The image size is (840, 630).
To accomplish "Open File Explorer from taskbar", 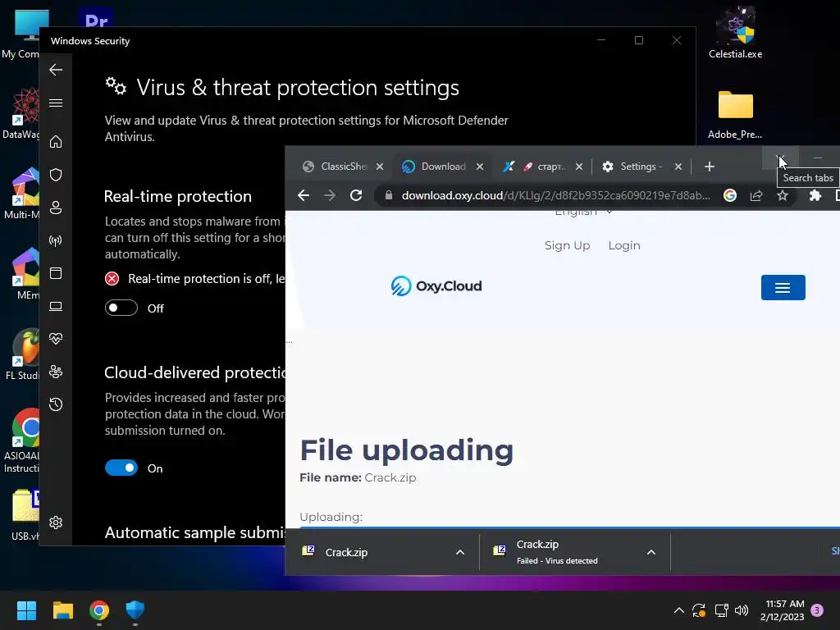I will (x=62, y=610).
